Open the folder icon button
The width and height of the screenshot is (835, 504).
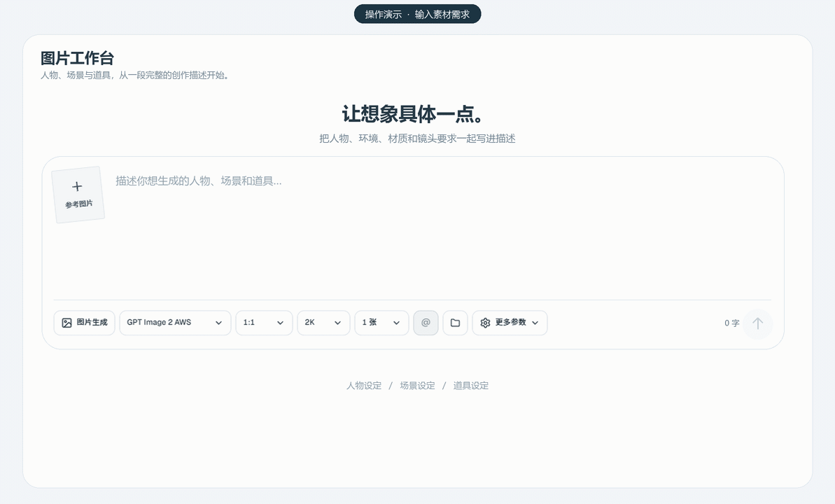tap(456, 323)
